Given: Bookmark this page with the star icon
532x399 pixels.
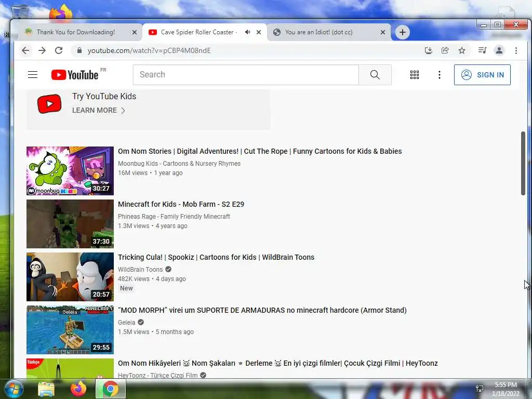Looking at the screenshot, I should click(x=462, y=50).
